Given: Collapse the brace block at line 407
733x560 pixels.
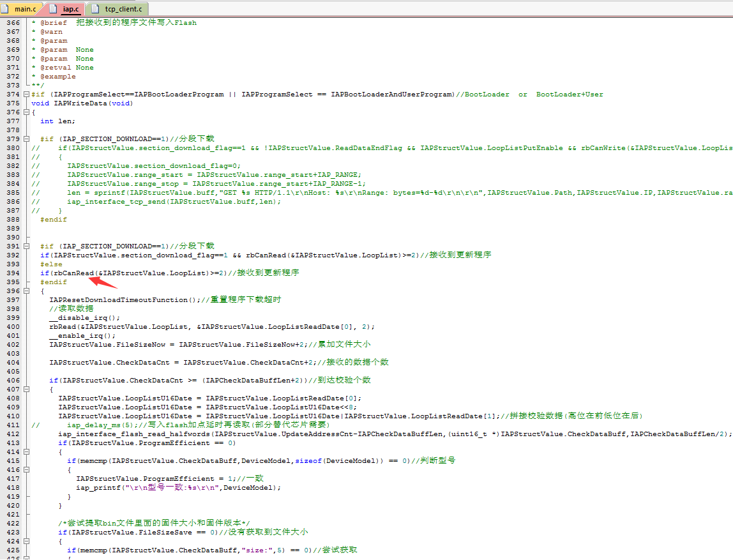Looking at the screenshot, I should (27, 390).
